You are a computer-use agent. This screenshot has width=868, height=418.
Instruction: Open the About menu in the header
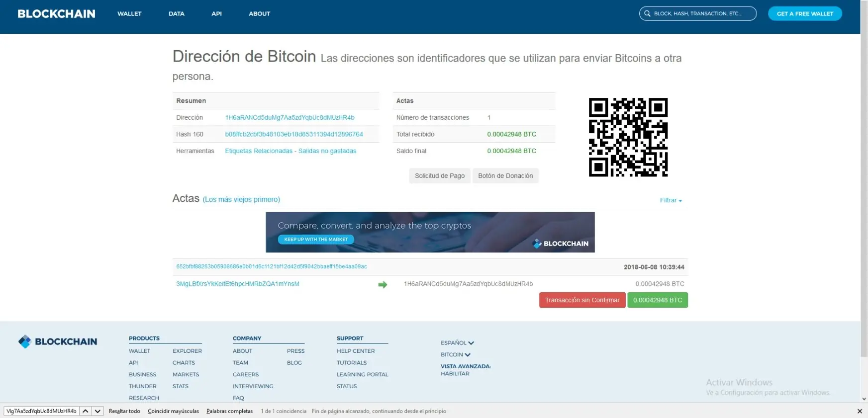[259, 14]
